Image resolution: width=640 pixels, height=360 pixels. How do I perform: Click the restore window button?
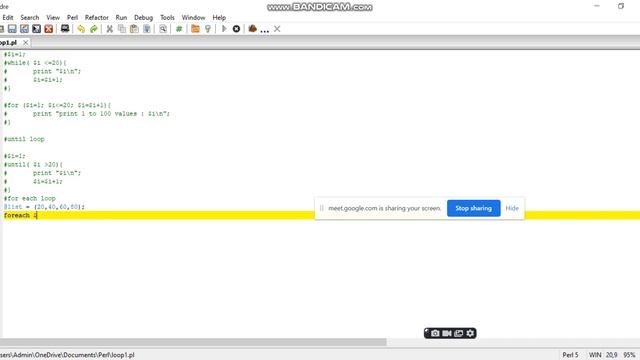[621, 6]
